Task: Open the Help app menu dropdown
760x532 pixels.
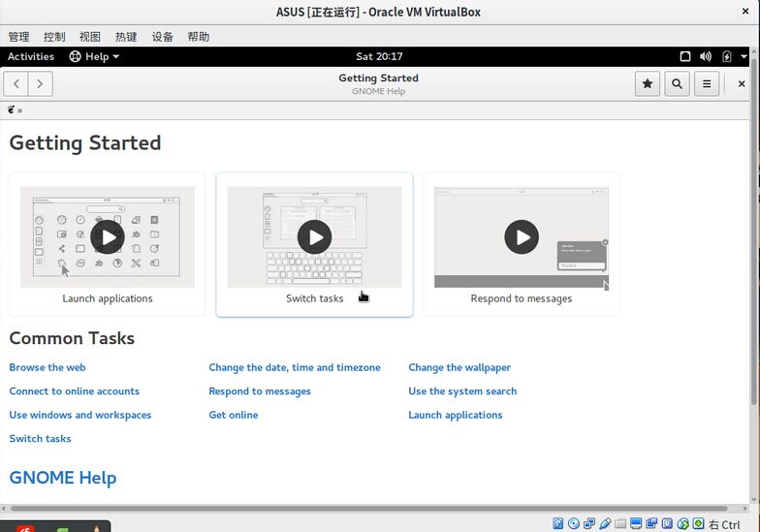Action: pyautogui.click(x=95, y=56)
